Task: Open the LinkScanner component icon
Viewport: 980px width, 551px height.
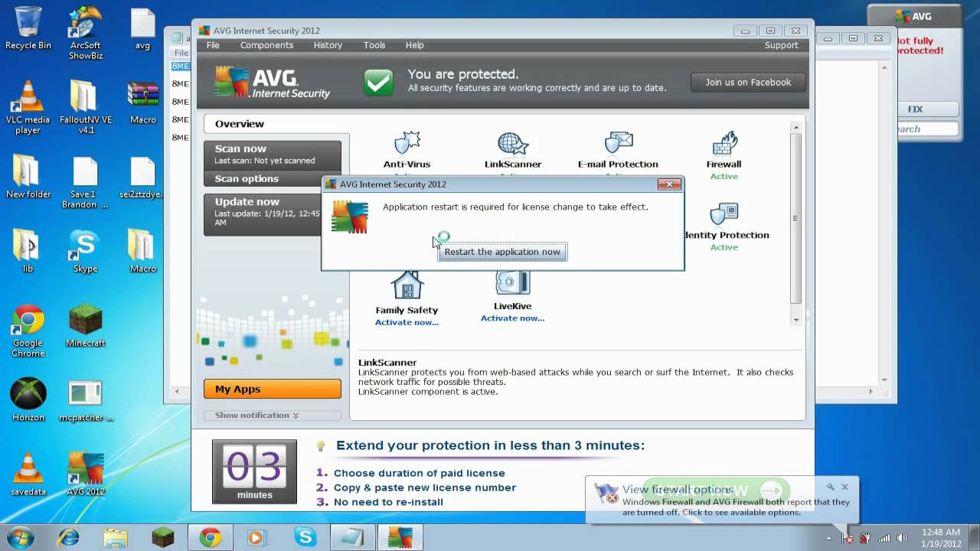Action: click(512, 144)
